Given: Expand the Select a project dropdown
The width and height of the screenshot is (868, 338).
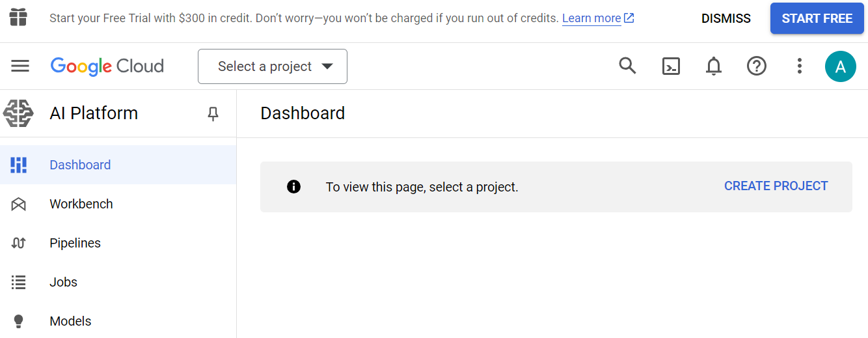Looking at the screenshot, I should (273, 66).
